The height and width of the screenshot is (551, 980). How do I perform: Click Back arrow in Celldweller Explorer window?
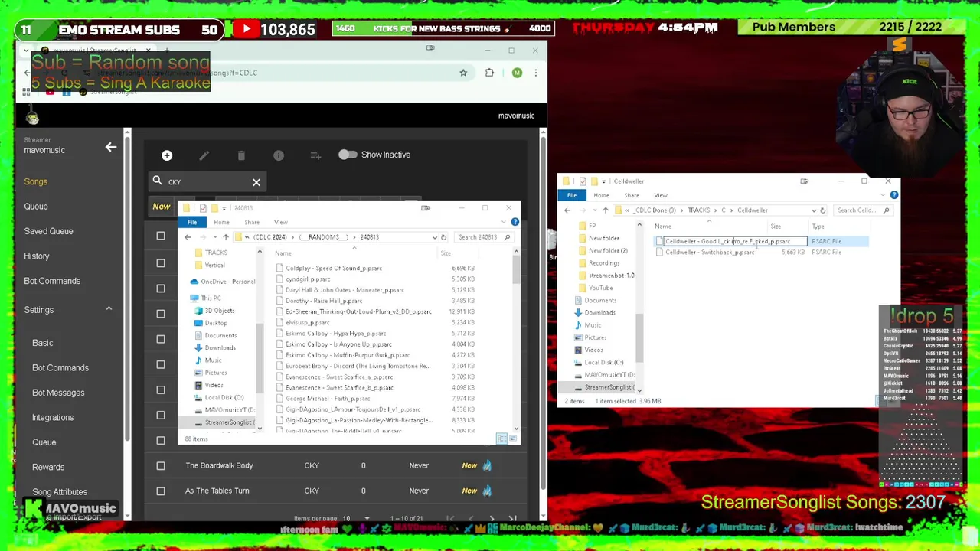point(567,210)
